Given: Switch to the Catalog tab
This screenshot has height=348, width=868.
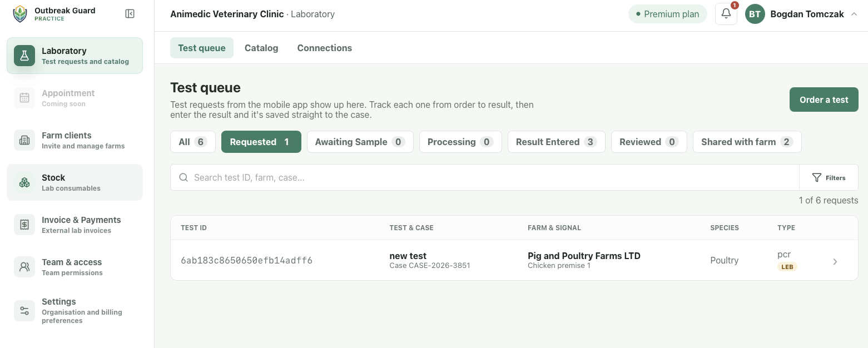Looking at the screenshot, I should click(261, 48).
